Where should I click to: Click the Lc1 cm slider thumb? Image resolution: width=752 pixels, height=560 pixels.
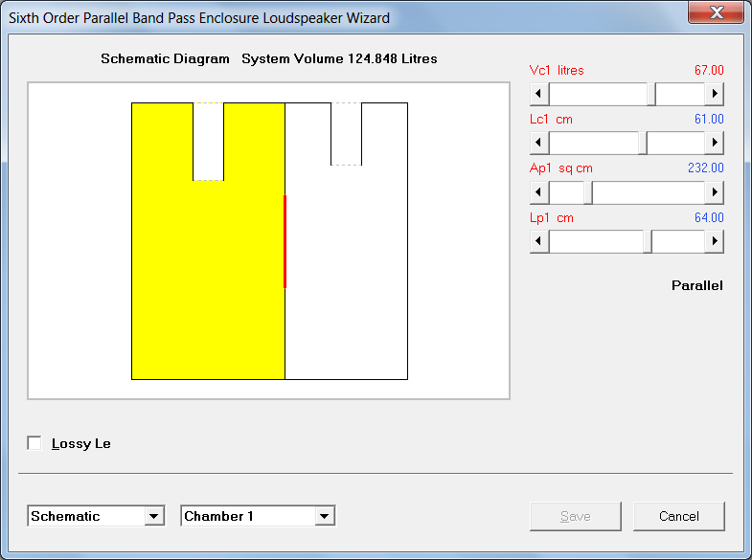click(x=643, y=143)
